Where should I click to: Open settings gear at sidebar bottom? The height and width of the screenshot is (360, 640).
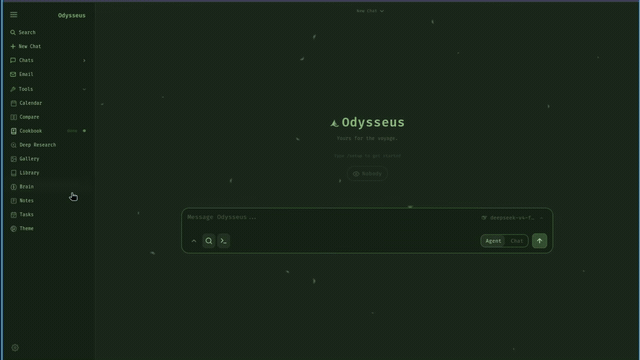(15, 348)
